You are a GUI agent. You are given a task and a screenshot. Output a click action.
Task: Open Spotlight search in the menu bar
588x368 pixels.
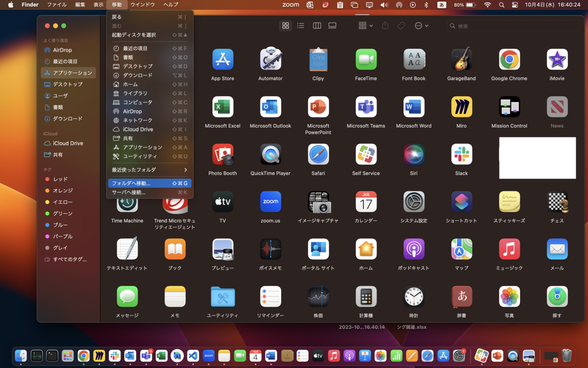501,5
